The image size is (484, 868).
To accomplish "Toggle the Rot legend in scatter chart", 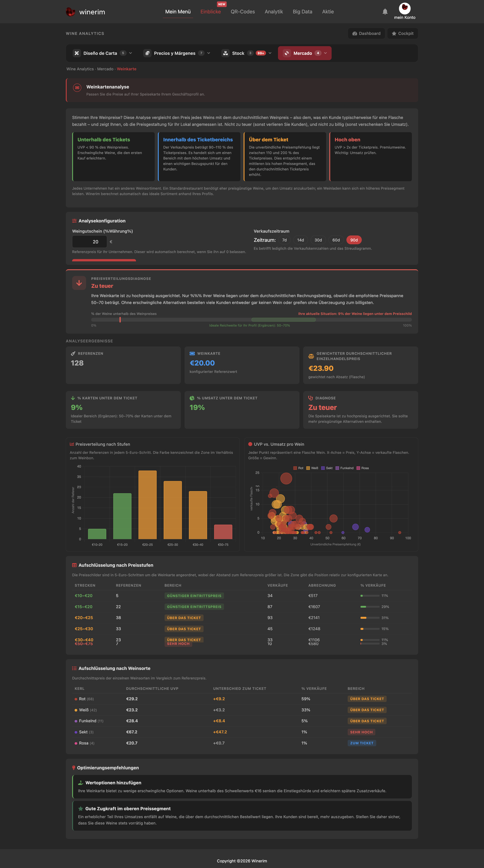I will [x=298, y=468].
